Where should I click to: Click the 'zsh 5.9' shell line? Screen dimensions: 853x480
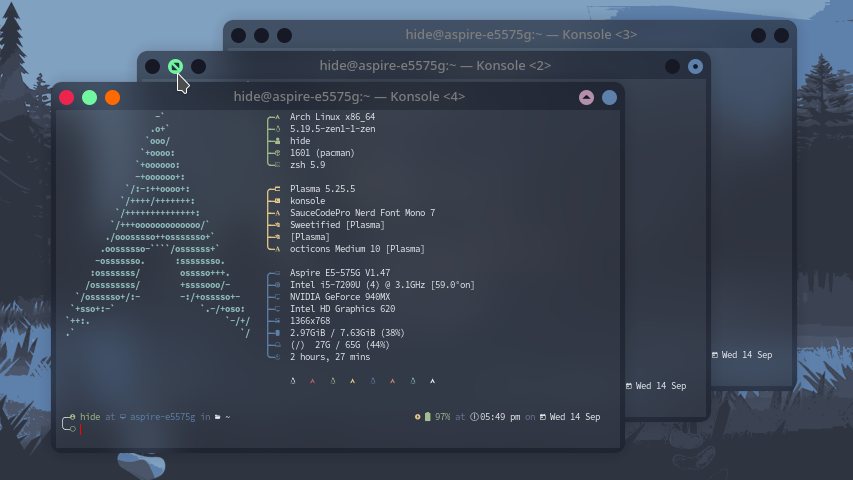307,165
